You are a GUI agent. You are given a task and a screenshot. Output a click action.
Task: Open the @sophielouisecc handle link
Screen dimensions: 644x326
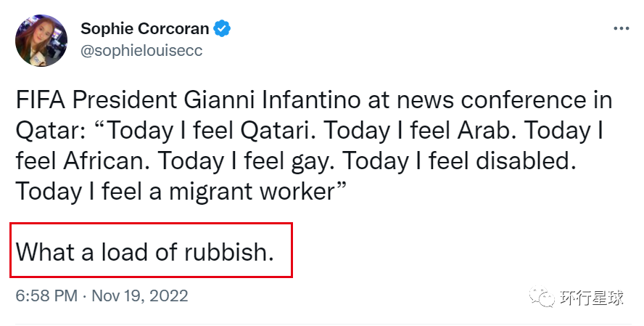point(141,51)
